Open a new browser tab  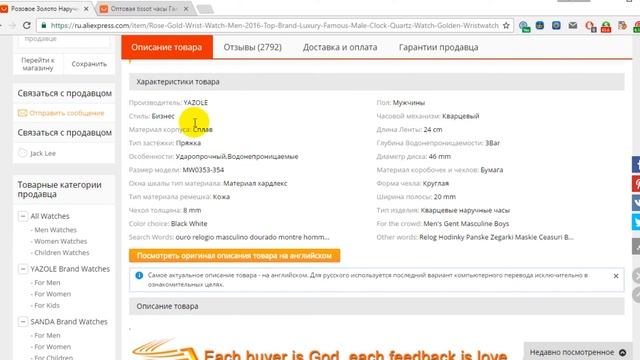coord(205,9)
